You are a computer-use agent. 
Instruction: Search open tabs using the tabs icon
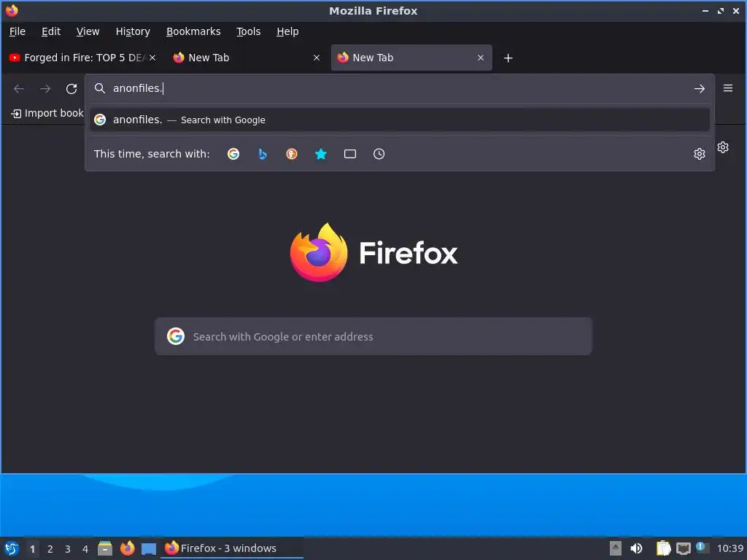350,154
